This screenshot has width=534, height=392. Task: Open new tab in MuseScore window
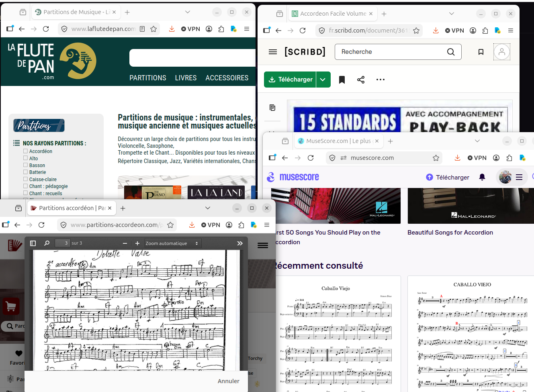(x=390, y=141)
